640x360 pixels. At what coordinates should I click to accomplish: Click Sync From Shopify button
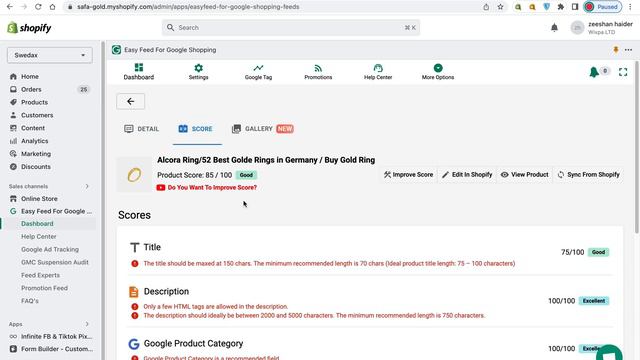(x=589, y=175)
